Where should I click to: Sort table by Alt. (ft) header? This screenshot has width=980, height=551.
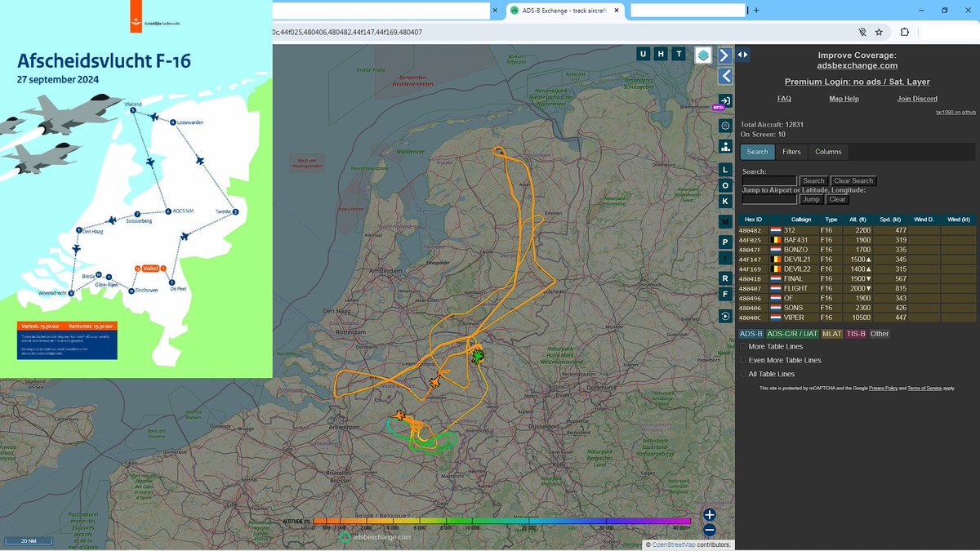[859, 220]
